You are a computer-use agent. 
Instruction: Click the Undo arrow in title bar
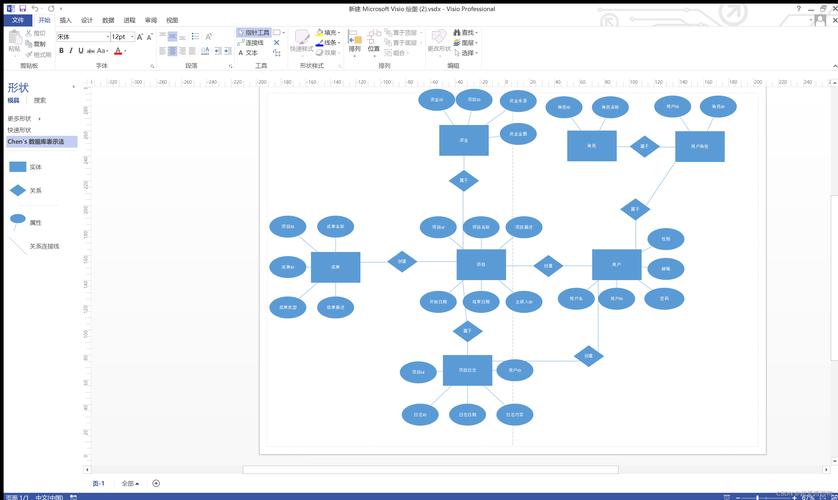coord(35,8)
